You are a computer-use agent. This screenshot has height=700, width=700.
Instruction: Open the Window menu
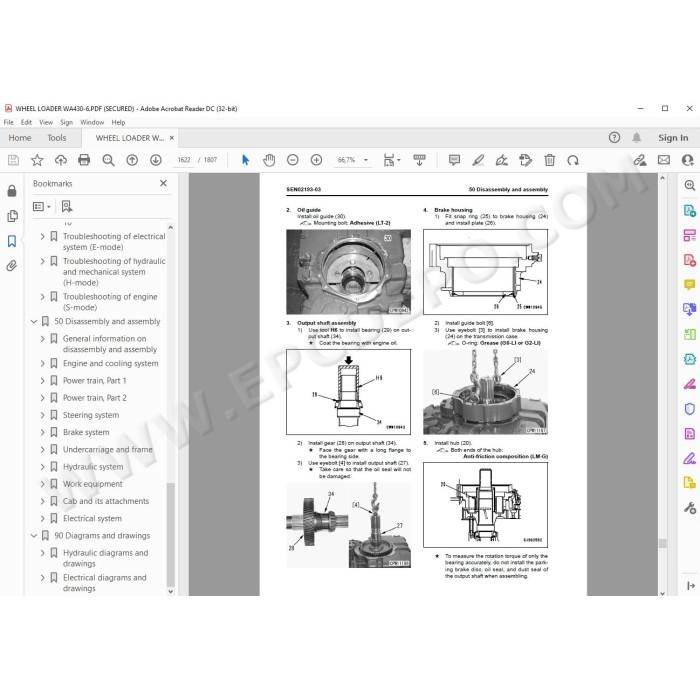pos(92,122)
